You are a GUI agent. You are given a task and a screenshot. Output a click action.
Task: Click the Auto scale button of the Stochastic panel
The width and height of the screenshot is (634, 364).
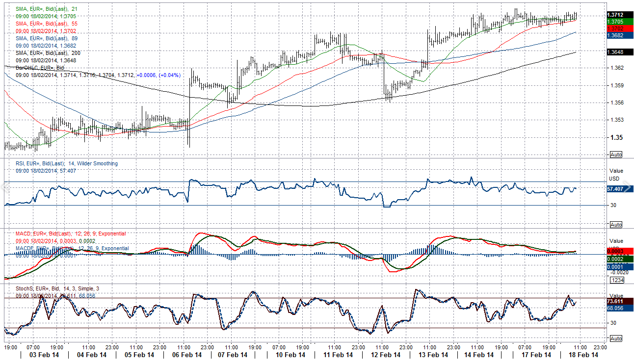pos(616,339)
